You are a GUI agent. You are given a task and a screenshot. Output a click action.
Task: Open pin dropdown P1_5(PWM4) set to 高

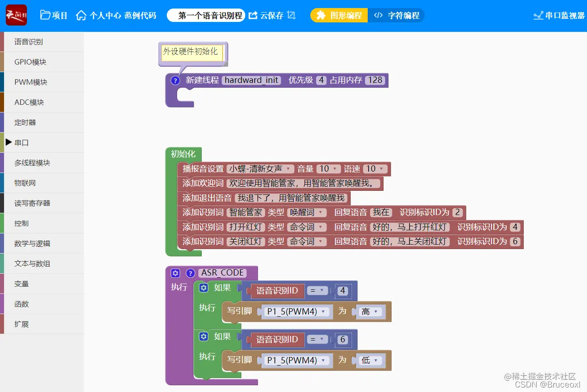(x=297, y=312)
